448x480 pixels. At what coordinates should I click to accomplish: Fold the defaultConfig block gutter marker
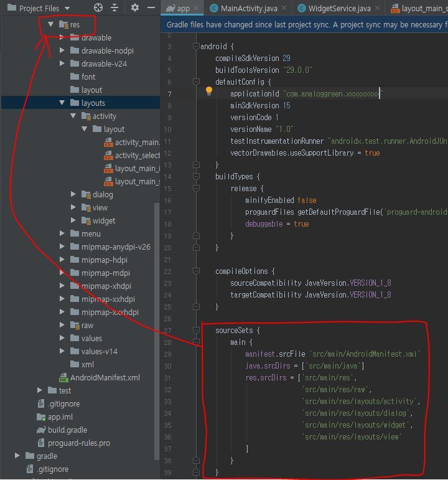(x=196, y=82)
